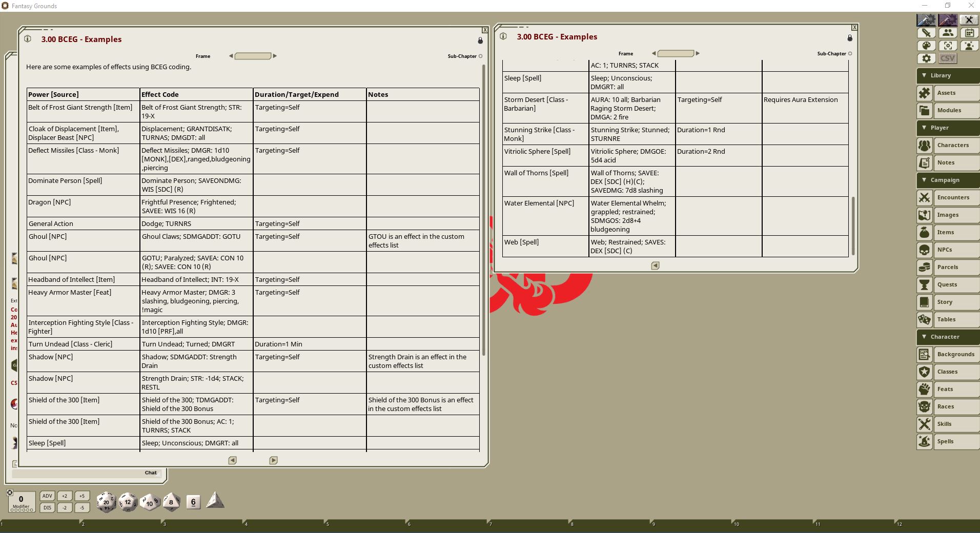This screenshot has width=980, height=533.
Task: Click the Notes icon in sidebar
Action: pyautogui.click(x=925, y=162)
